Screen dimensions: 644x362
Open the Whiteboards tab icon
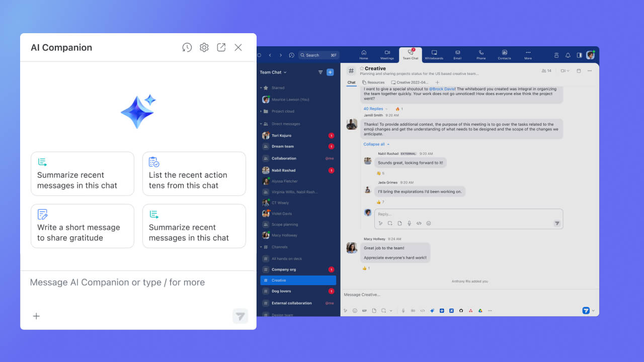pos(434,55)
